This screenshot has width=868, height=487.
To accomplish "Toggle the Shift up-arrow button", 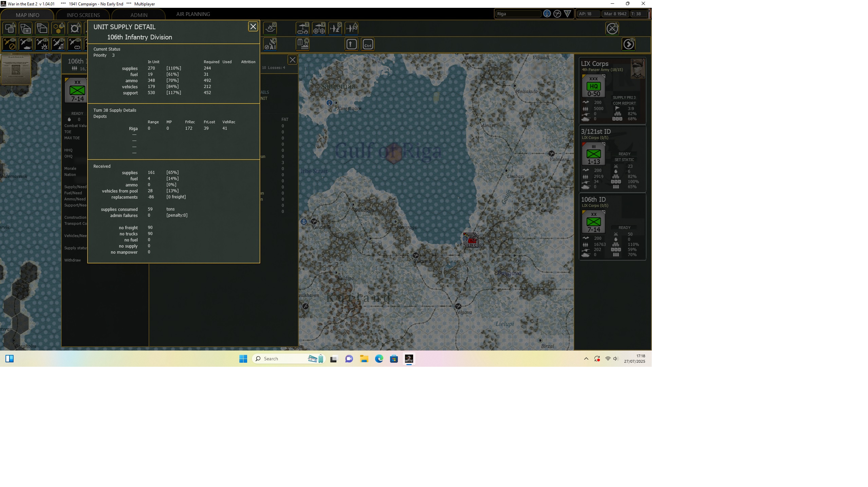I will pos(351,44).
